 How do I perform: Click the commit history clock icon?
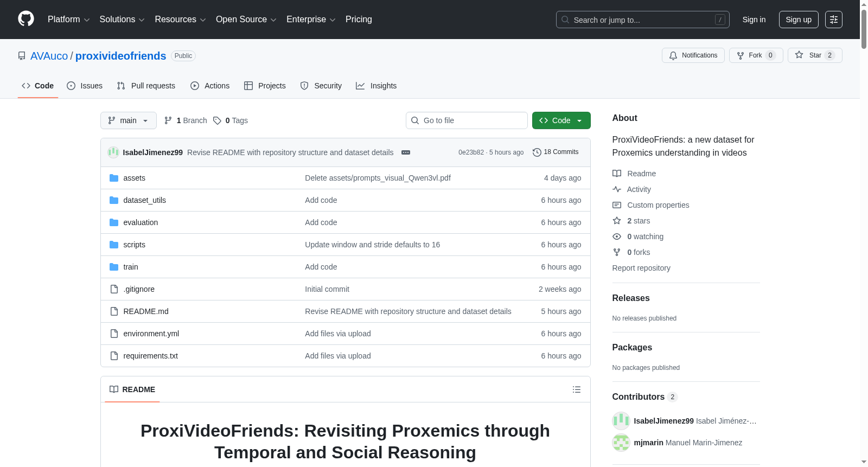click(537, 152)
